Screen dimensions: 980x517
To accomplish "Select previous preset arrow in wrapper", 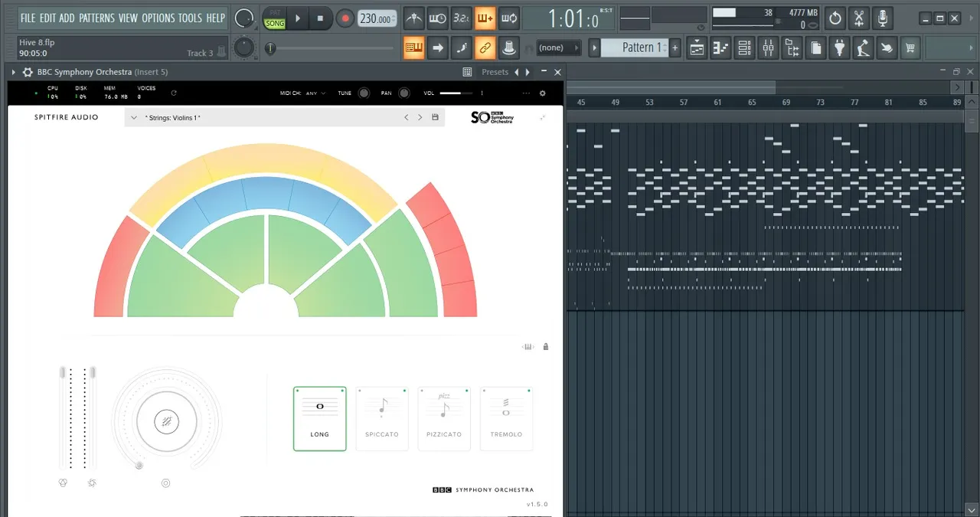I will (517, 72).
